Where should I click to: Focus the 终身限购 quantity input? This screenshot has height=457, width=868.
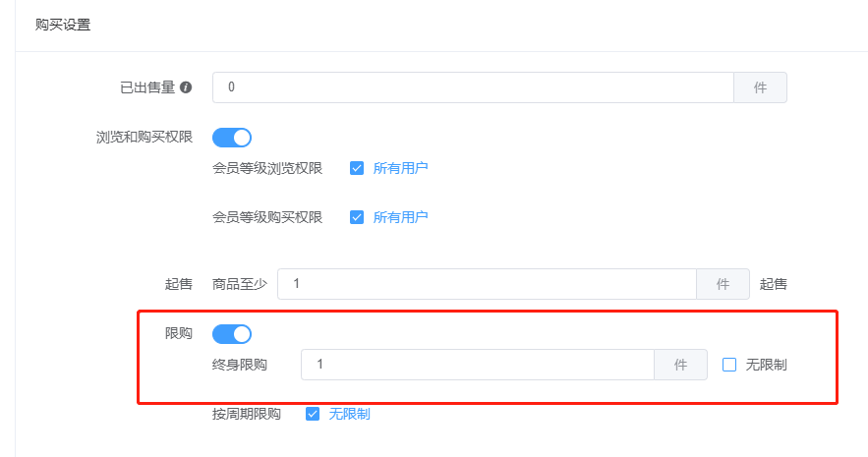click(478, 365)
